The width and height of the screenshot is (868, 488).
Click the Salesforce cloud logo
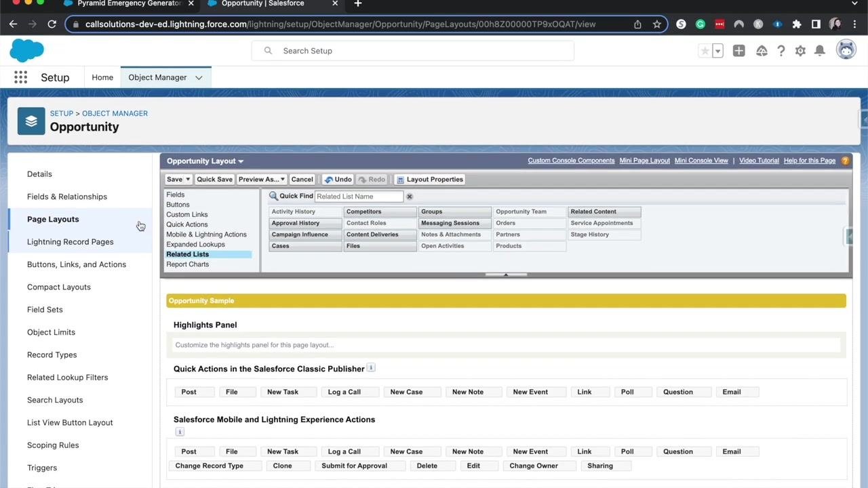pos(26,50)
